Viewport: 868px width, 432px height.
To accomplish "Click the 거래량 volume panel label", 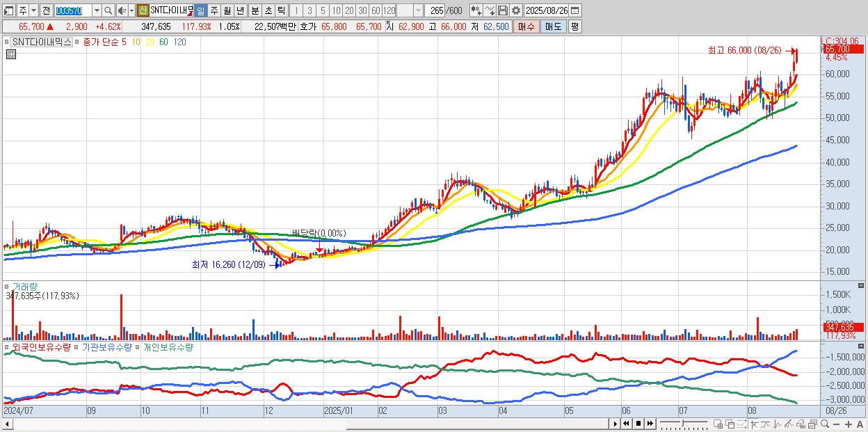I will click(25, 287).
